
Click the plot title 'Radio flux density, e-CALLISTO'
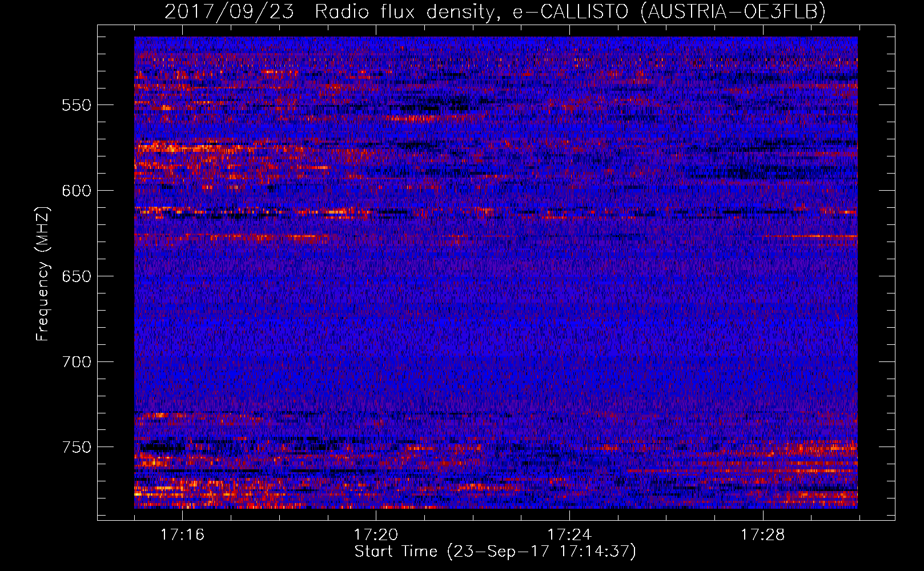click(472, 12)
